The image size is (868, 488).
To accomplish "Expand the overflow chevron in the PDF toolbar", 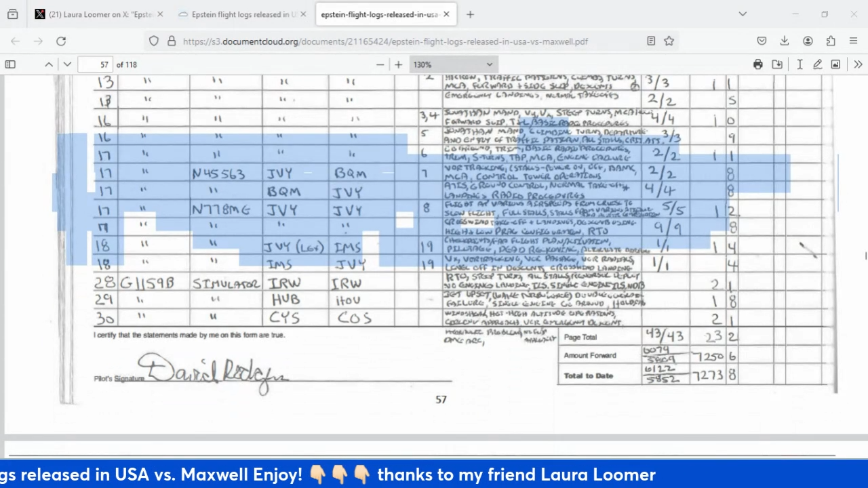I will (x=858, y=64).
